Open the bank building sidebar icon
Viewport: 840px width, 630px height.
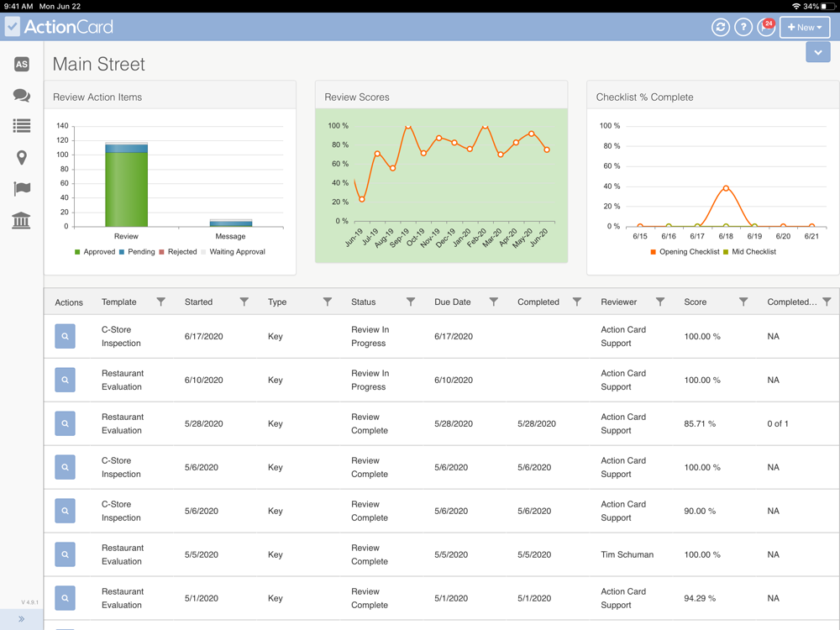click(x=22, y=220)
